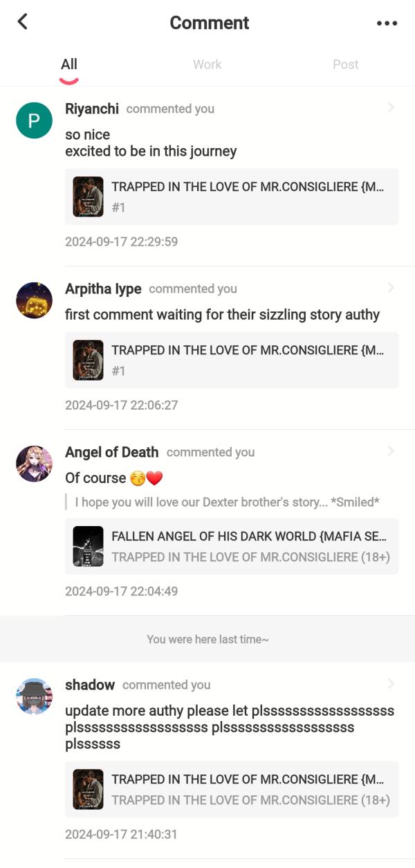The height and width of the screenshot is (868, 415).
Task: Click the red tab indicator under All
Action: [68, 80]
